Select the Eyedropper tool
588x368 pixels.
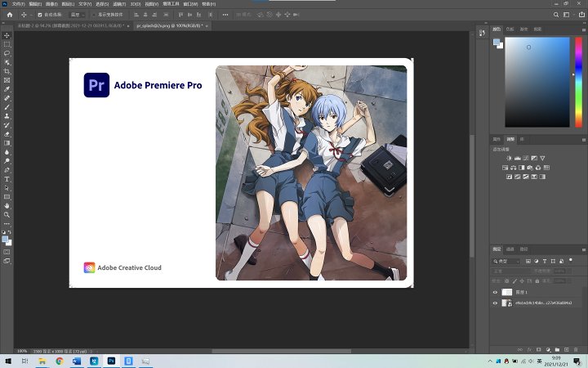7,89
